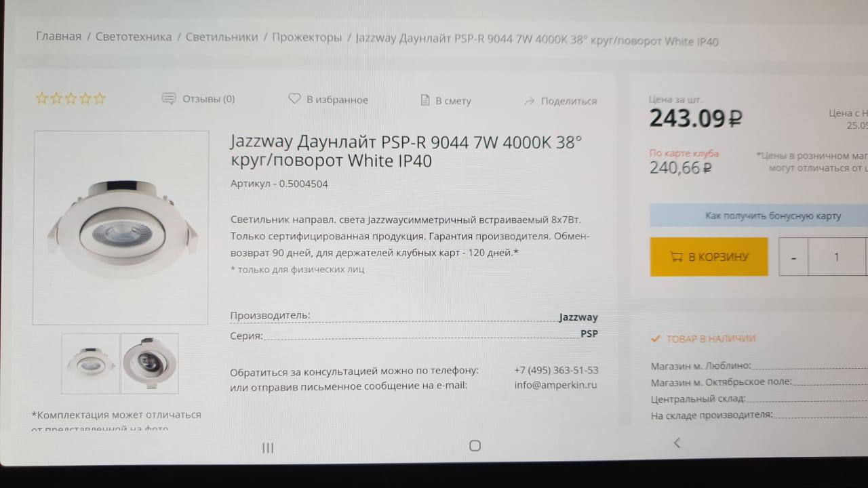
Task: Click the quantity input field showing 1
Action: point(837,257)
